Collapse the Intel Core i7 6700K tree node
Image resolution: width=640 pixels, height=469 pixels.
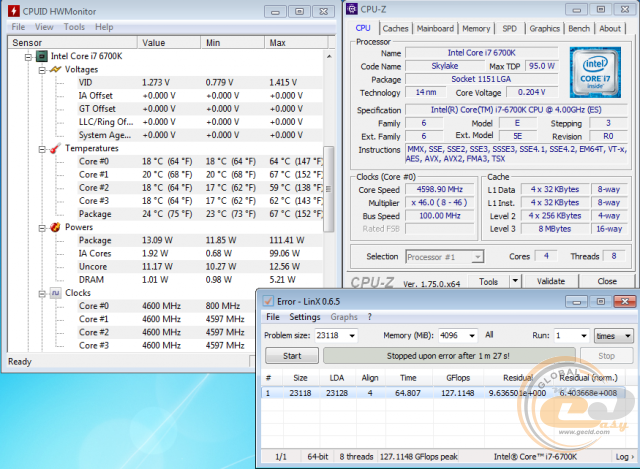(28, 57)
